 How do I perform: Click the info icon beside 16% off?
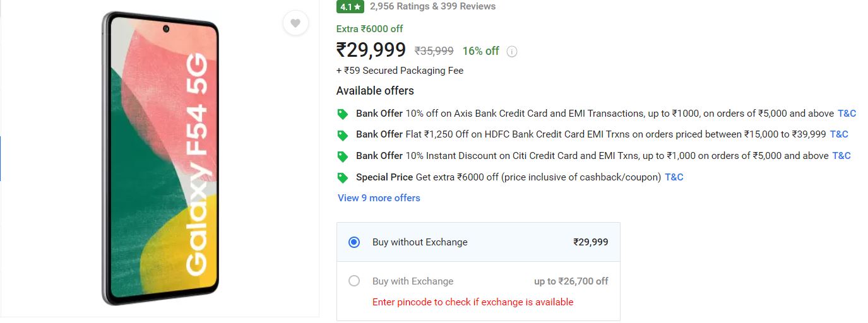(512, 52)
